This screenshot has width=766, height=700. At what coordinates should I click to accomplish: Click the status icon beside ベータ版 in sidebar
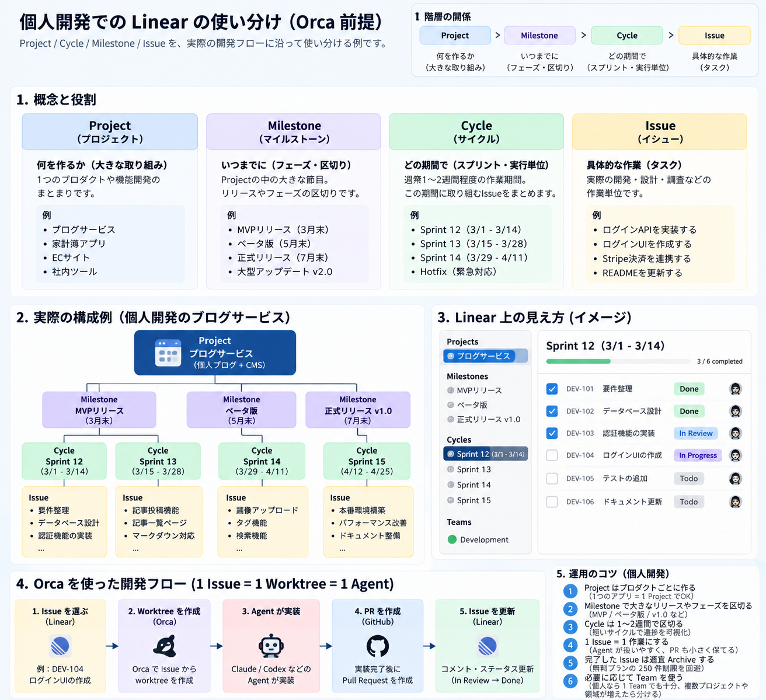click(x=451, y=405)
